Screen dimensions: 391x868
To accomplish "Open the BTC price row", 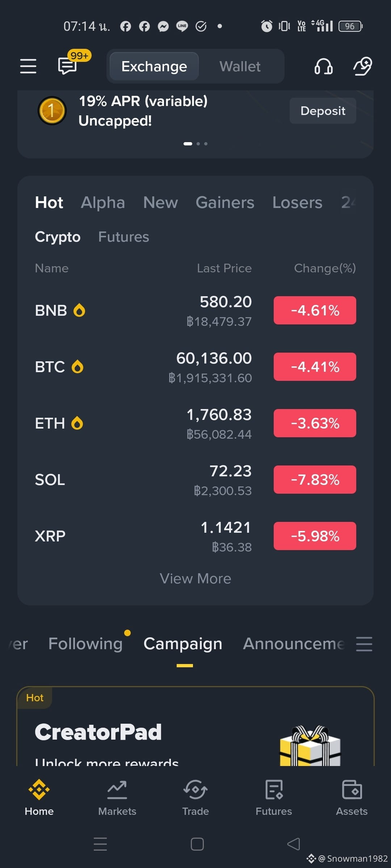I will pos(195,367).
